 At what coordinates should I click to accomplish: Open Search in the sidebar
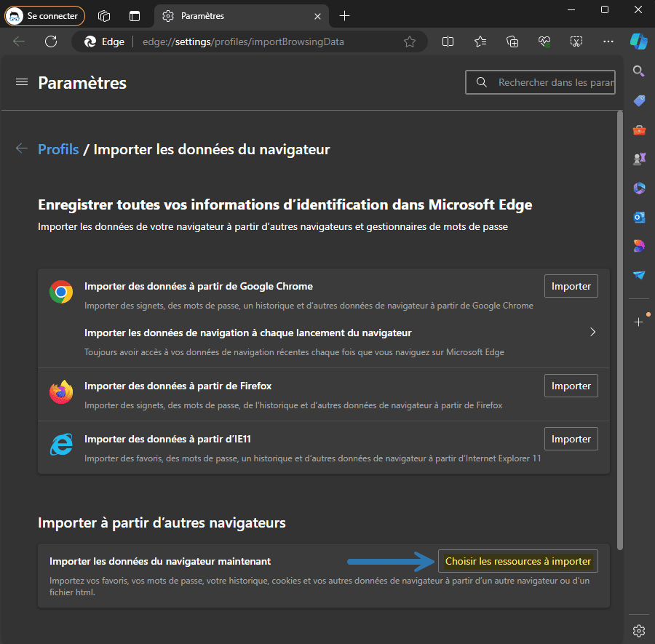[x=638, y=71]
